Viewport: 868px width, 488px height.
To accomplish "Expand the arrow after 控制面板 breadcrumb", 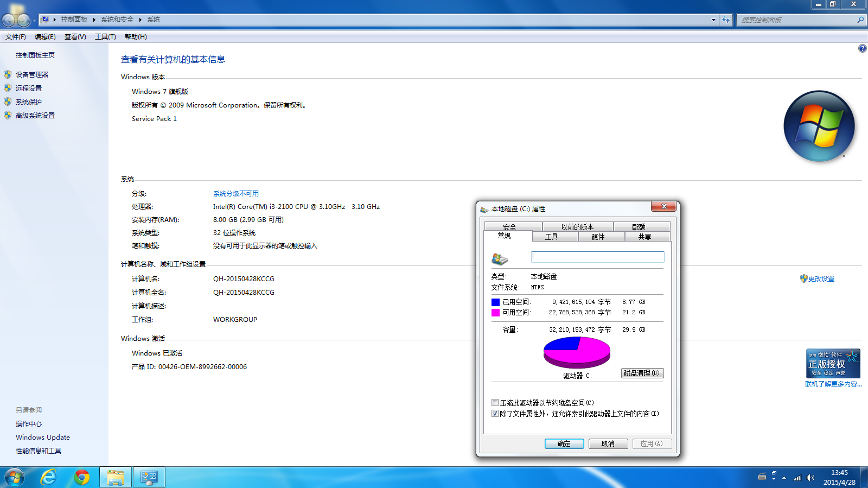I will pyautogui.click(x=94, y=20).
